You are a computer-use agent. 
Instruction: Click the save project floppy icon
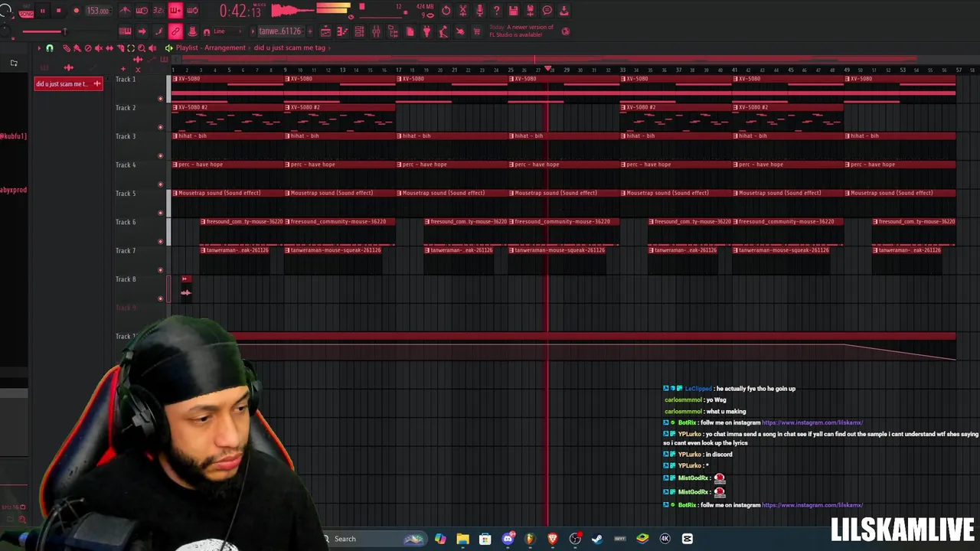pyautogui.click(x=514, y=11)
